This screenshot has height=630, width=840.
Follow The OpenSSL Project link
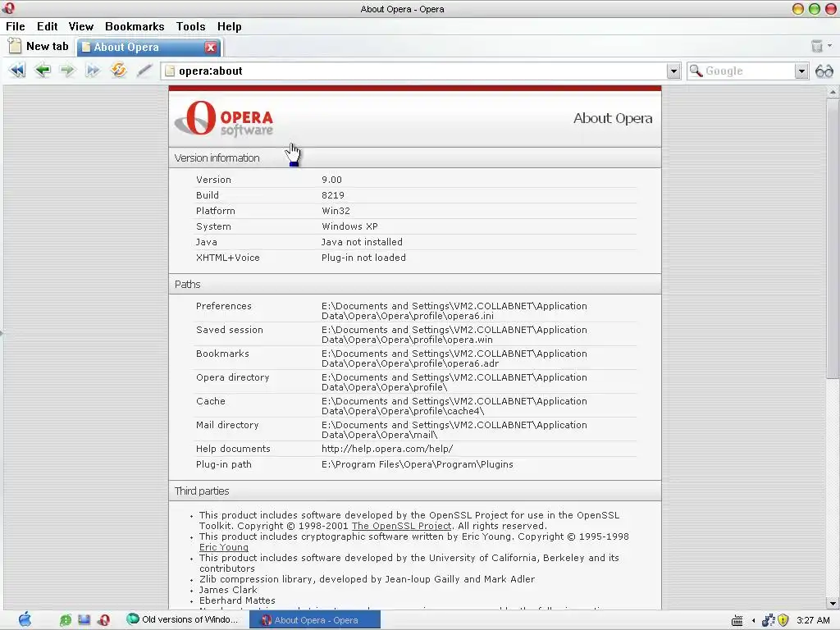402,526
